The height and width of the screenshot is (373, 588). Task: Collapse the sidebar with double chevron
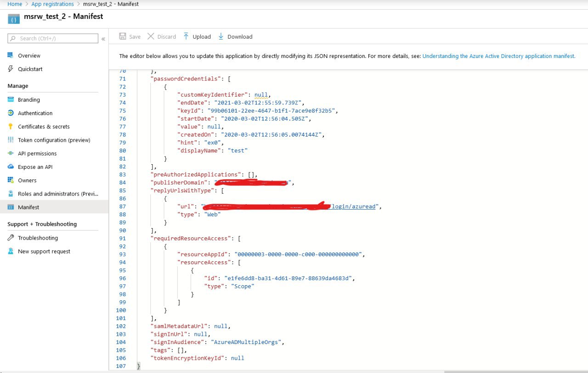(x=103, y=39)
